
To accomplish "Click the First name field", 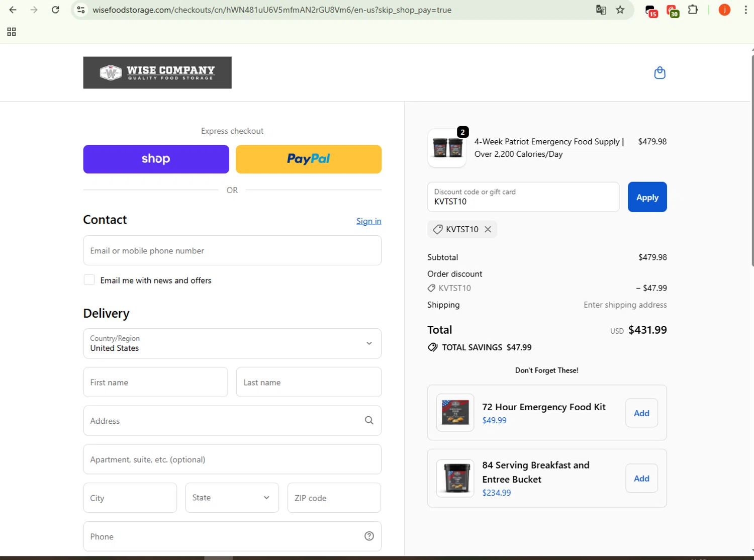I will click(x=155, y=382).
